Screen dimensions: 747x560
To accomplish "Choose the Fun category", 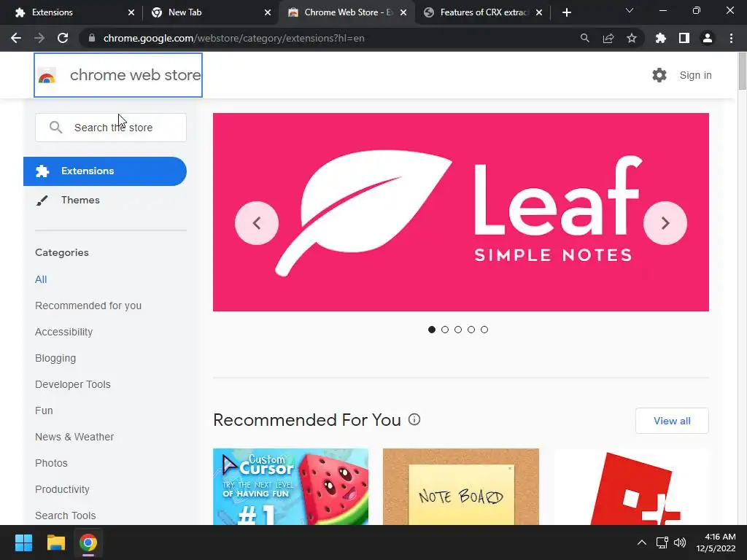I will pyautogui.click(x=44, y=411).
